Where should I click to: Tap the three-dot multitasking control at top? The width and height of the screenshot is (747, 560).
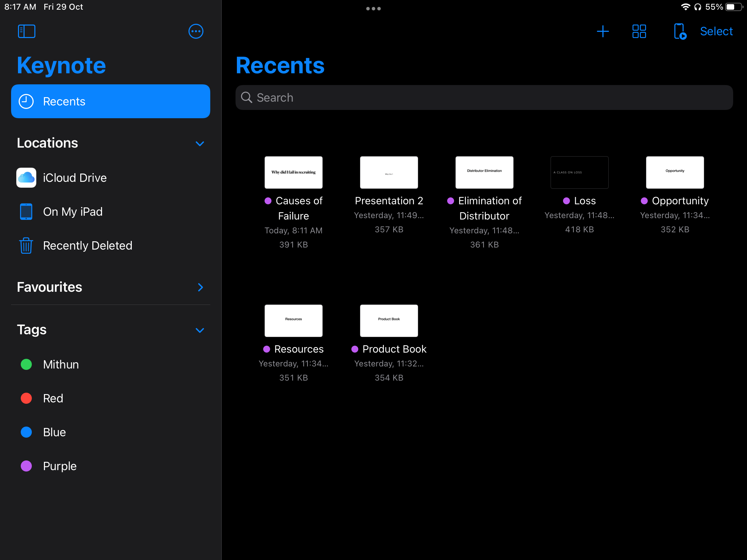(373, 9)
